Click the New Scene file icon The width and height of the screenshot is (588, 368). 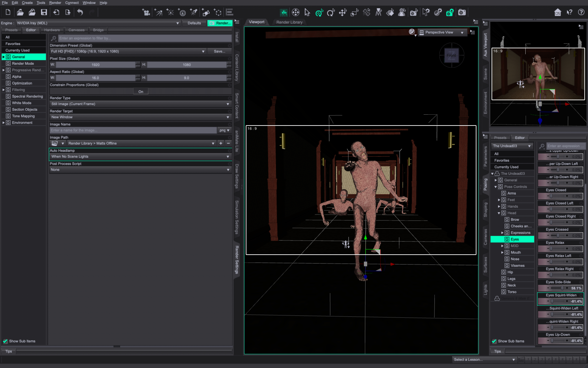[8, 12]
